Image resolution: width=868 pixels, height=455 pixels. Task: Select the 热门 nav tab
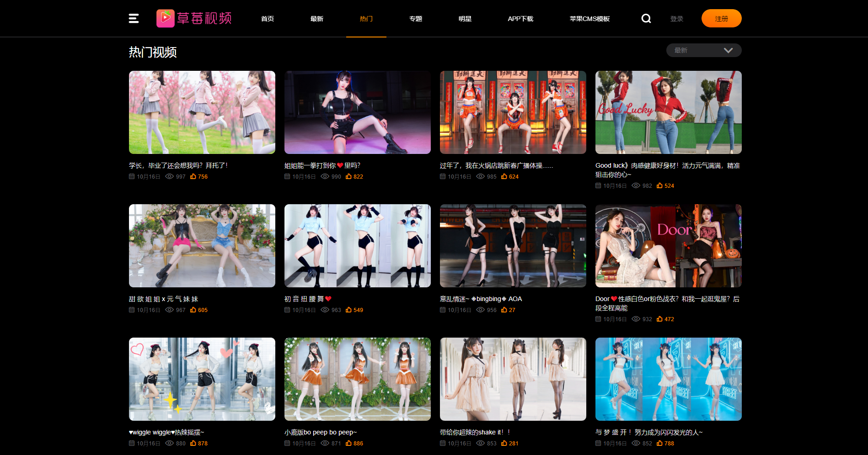point(366,19)
